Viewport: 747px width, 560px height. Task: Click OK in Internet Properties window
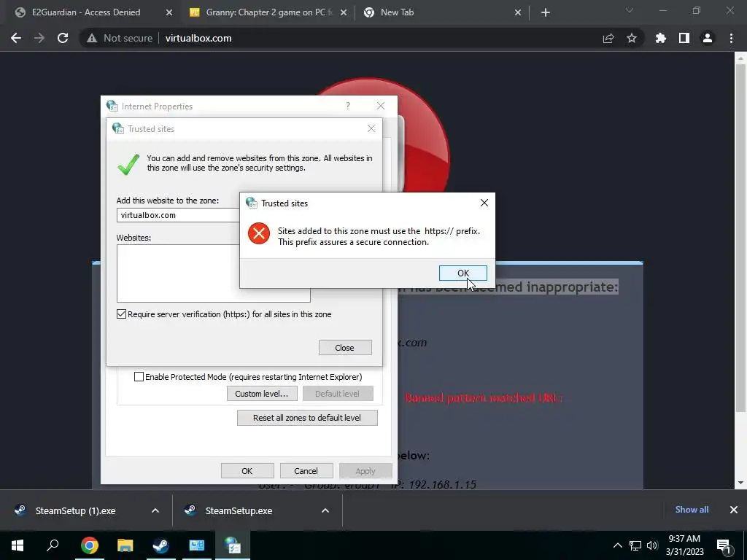(247, 471)
